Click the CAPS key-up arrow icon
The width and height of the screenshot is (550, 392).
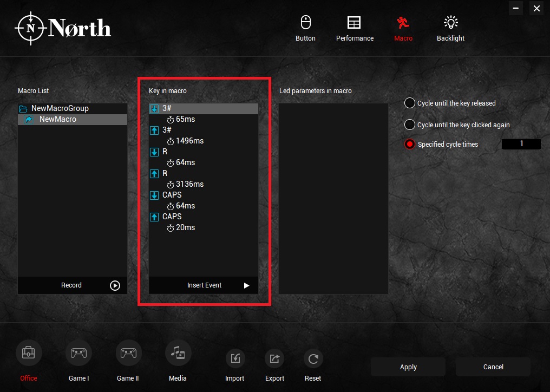point(154,217)
